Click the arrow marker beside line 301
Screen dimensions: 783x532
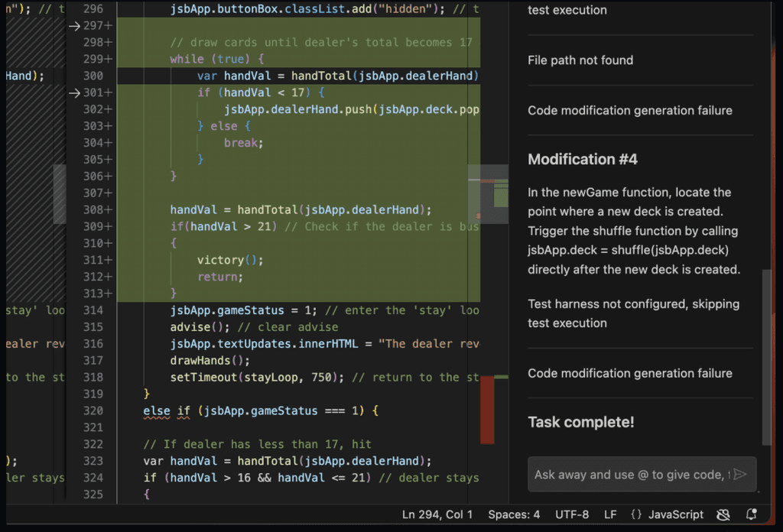pyautogui.click(x=74, y=92)
